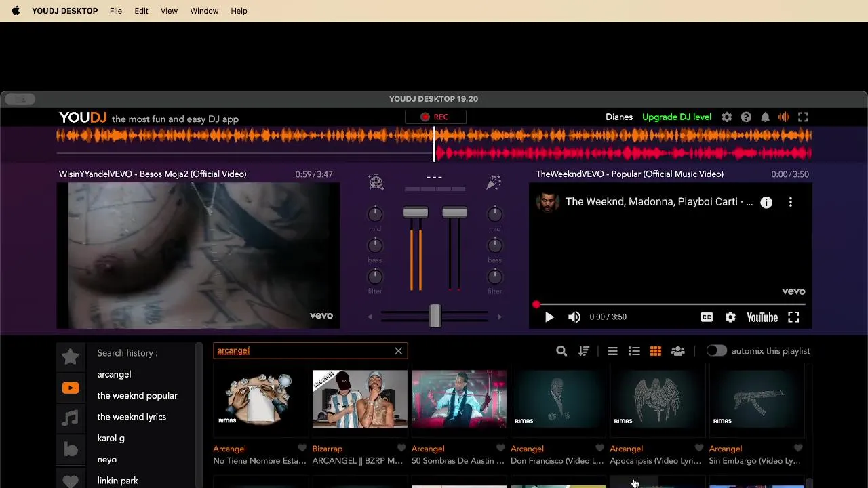The image size is (868, 488).
Task: Favorite No Tiene Nombre track heart
Action: click(x=302, y=448)
